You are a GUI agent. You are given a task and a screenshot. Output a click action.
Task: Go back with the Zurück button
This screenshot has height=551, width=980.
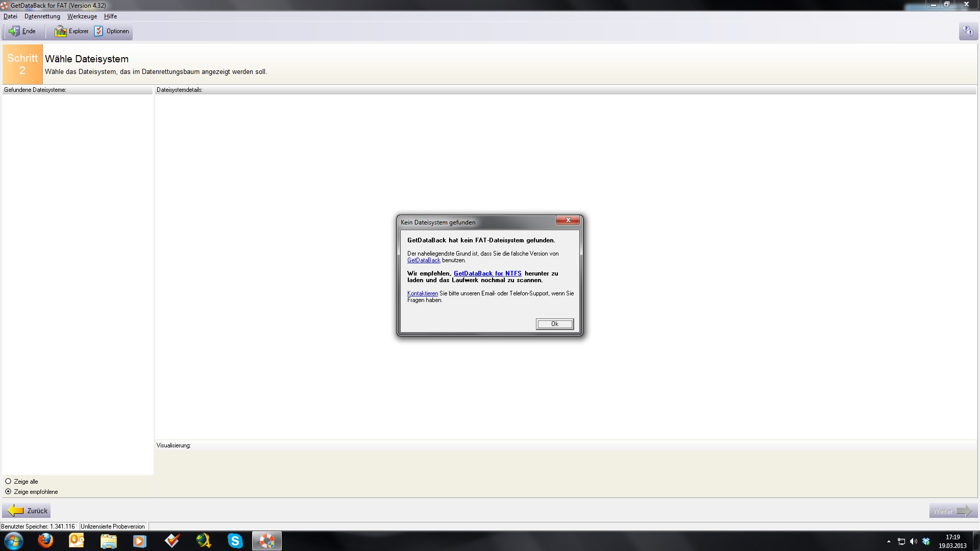[x=27, y=511]
